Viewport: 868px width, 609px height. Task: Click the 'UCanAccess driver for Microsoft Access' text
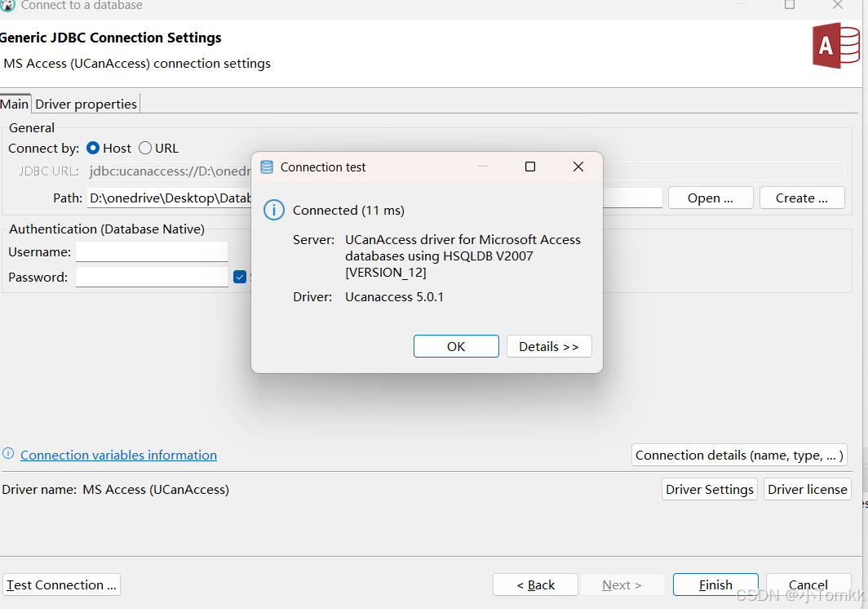[x=463, y=240]
